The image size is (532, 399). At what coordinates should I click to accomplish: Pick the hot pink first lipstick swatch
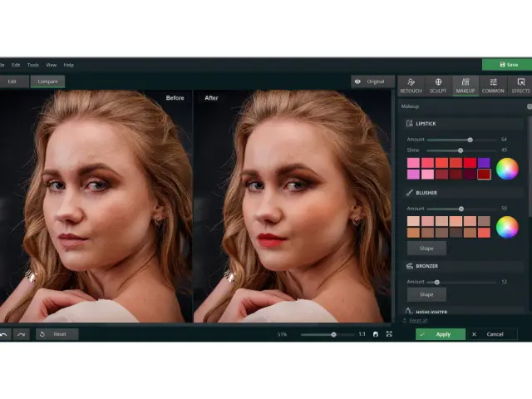point(414,163)
